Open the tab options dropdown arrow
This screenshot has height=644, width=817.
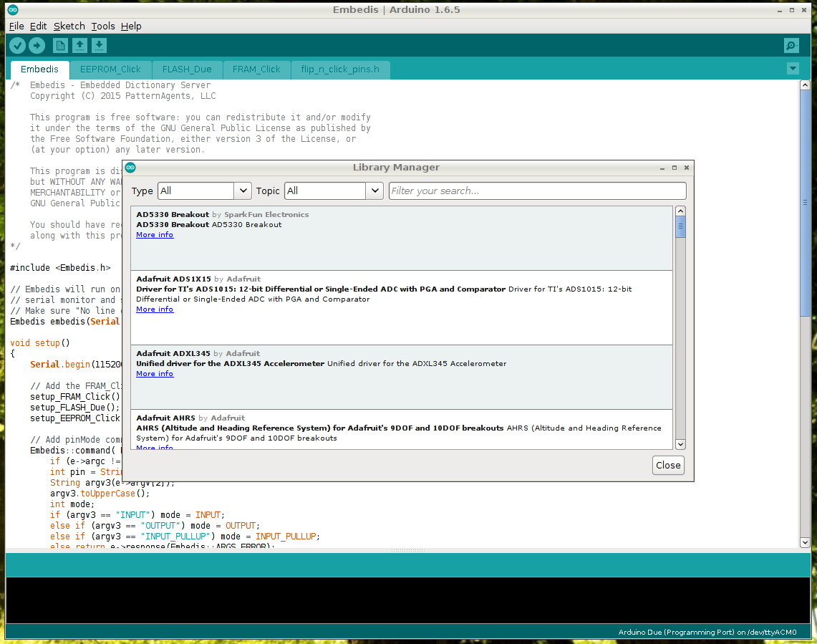[x=793, y=69]
